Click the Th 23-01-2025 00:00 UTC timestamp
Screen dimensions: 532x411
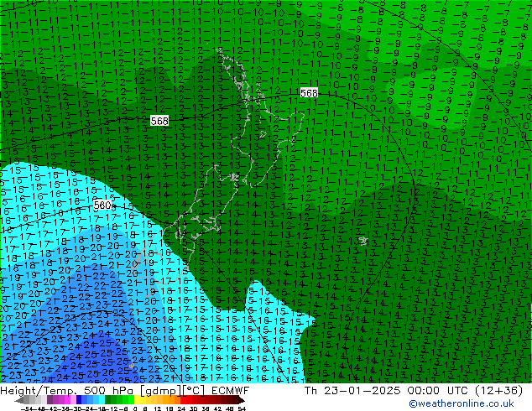click(387, 391)
